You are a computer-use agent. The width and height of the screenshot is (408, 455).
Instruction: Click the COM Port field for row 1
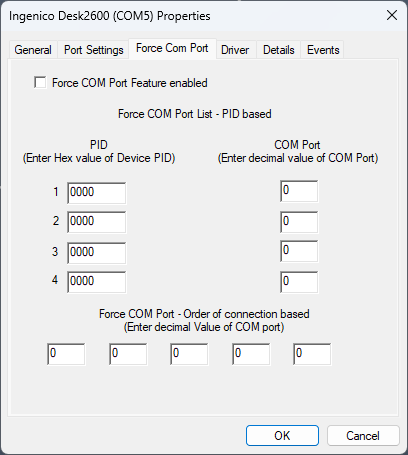coord(299,191)
